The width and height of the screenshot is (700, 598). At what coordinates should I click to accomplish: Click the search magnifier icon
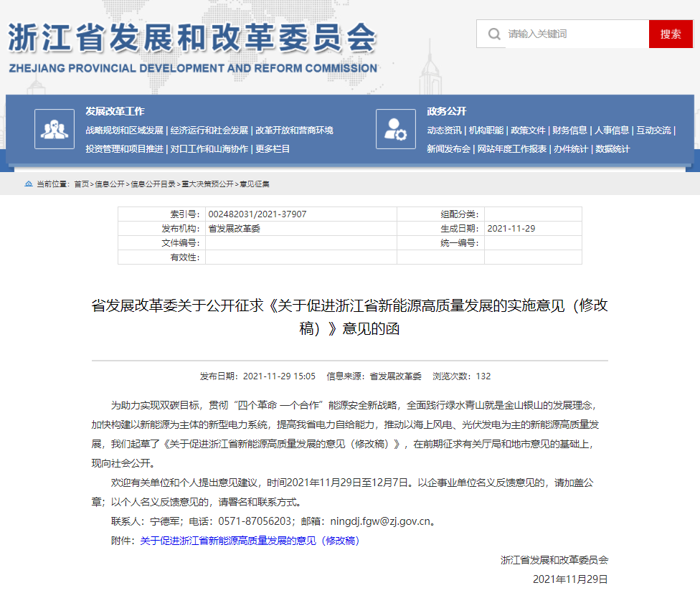point(494,34)
